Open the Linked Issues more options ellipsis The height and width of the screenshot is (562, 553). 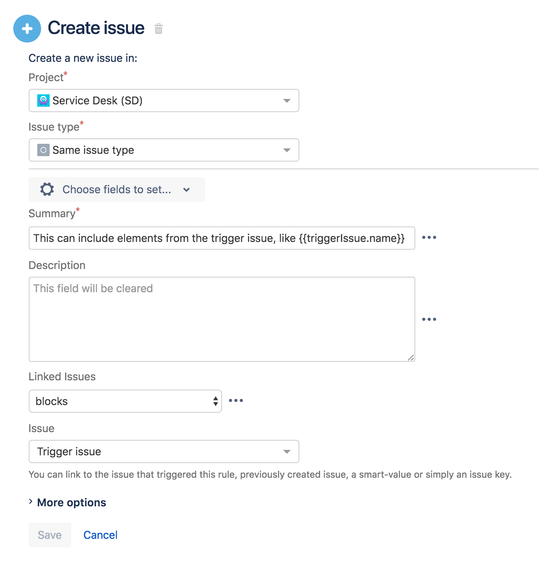coord(236,401)
